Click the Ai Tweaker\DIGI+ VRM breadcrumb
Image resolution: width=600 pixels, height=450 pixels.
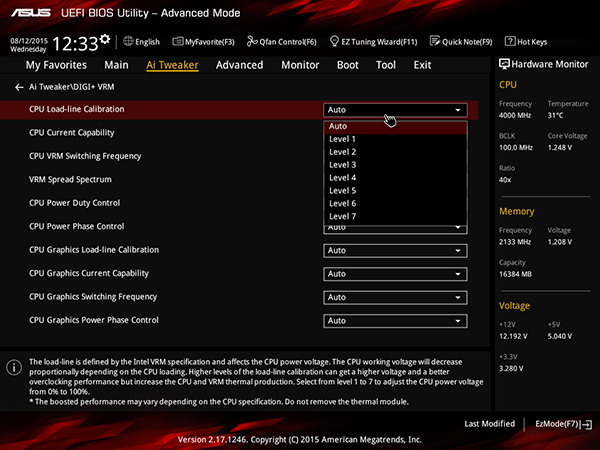pyautogui.click(x=72, y=87)
